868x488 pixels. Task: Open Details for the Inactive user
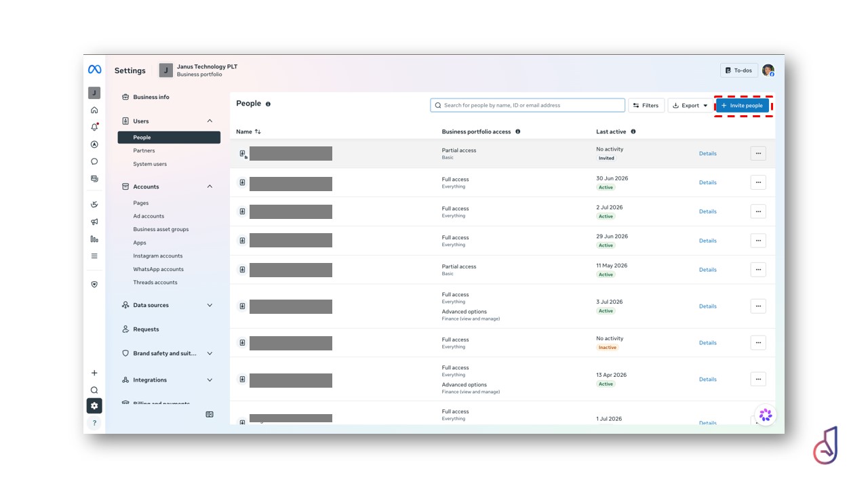point(708,343)
